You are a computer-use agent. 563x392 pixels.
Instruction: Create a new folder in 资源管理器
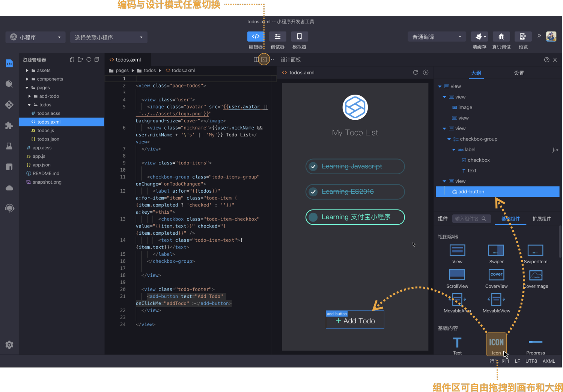pos(80,59)
